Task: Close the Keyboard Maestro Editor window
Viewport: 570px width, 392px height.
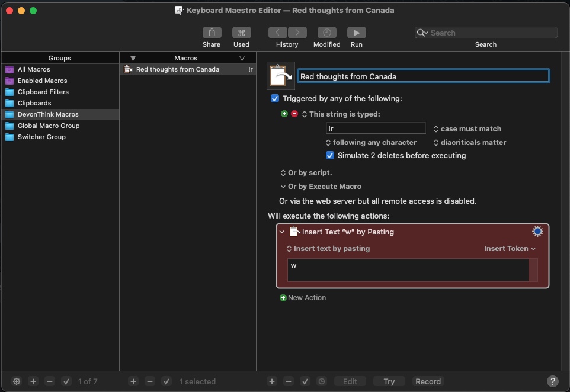Action: pyautogui.click(x=10, y=11)
